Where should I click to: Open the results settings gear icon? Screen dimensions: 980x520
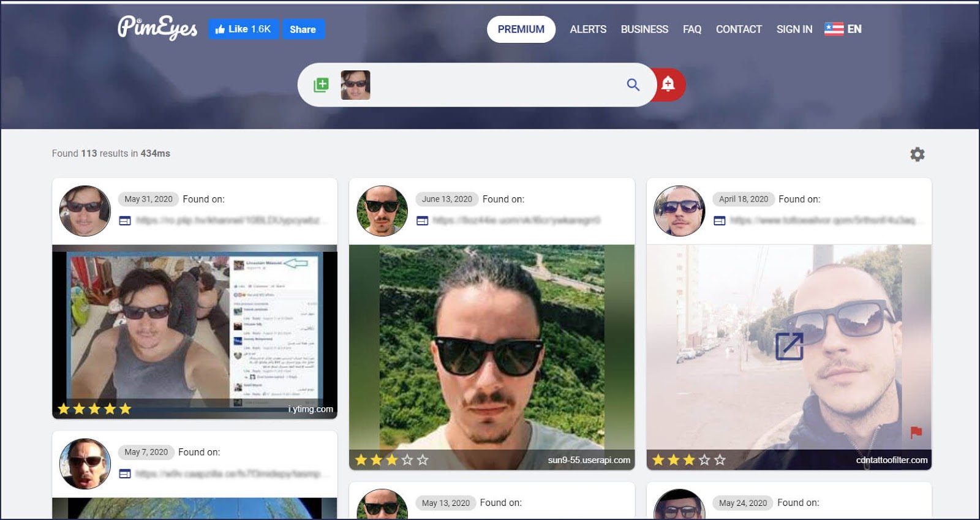917,154
